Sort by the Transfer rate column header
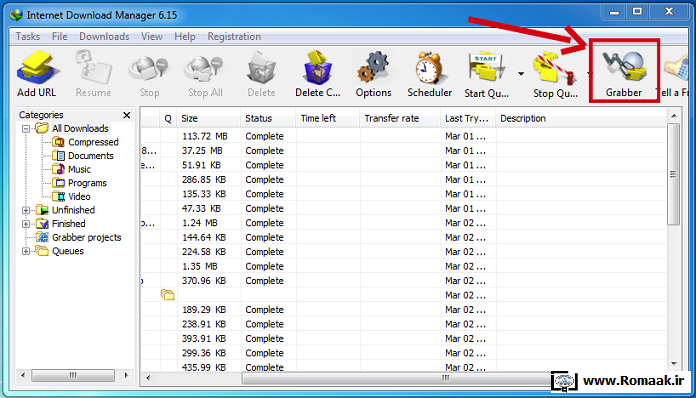696x398 pixels. tap(400, 118)
